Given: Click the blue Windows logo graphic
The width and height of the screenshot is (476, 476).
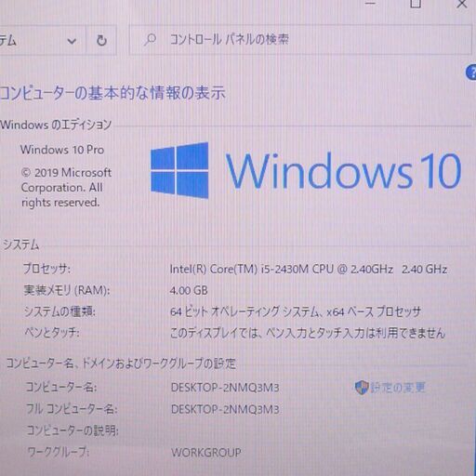Looking at the screenshot, I should coord(179,170).
